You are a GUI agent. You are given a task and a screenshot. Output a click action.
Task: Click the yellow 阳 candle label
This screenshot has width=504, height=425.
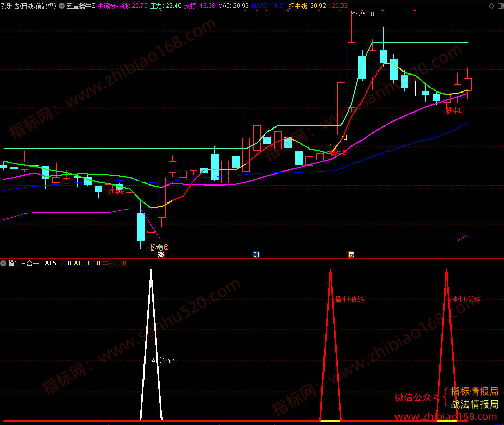pyautogui.click(x=344, y=138)
